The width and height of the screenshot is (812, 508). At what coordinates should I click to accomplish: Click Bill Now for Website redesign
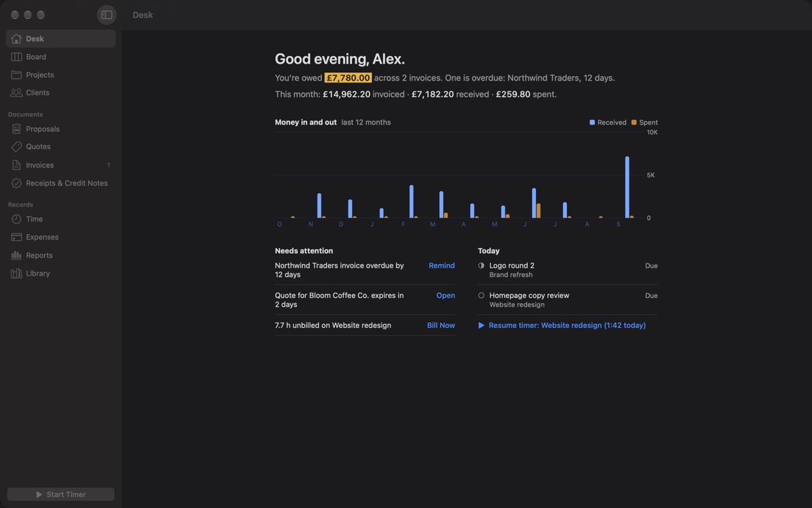point(441,325)
